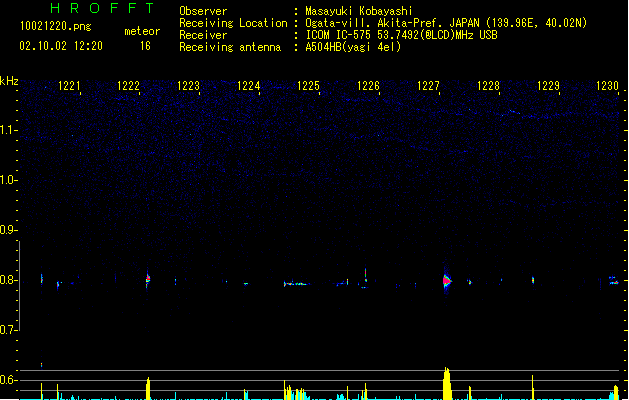Click the meteor count value 16
Viewport: 629px width, 400px height.
[145, 46]
